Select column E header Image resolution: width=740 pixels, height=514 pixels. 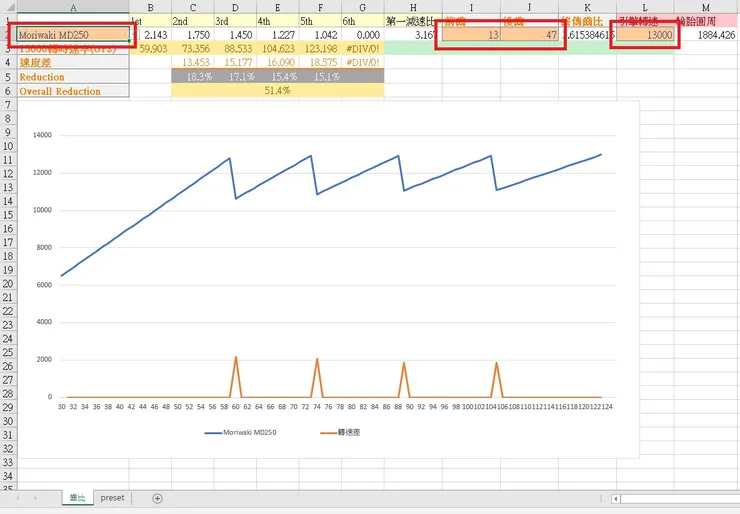[x=278, y=7]
